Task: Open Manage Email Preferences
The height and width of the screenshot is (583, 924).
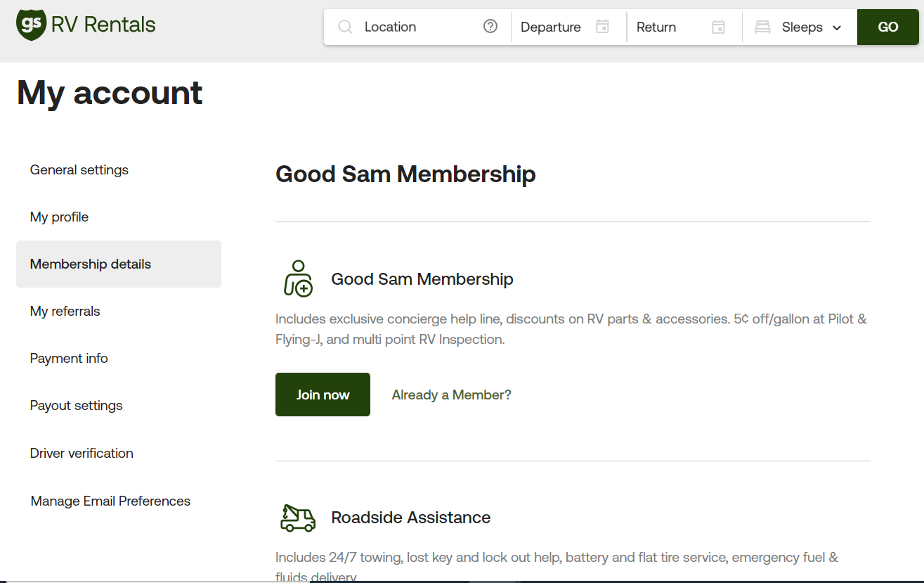Action: click(110, 501)
